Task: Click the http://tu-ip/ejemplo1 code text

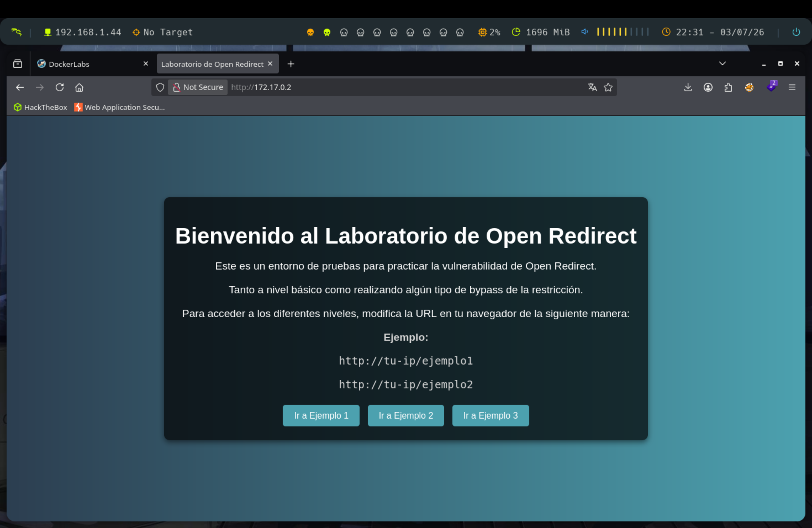Action: [406, 361]
